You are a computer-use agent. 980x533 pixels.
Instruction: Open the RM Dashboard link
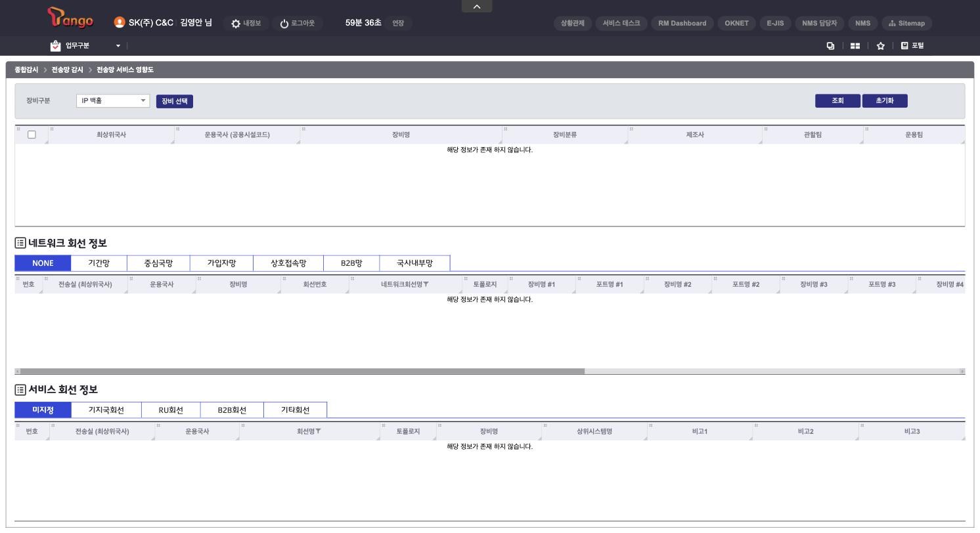point(682,23)
